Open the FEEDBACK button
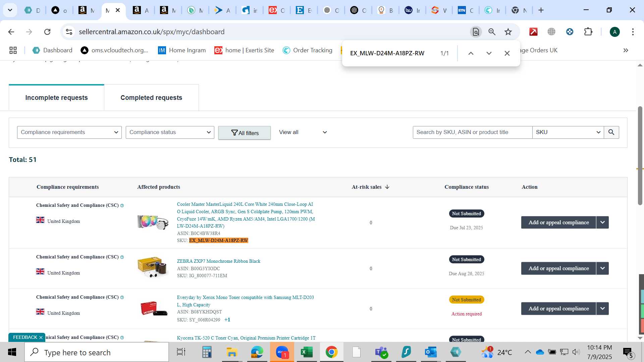 pos(25,338)
